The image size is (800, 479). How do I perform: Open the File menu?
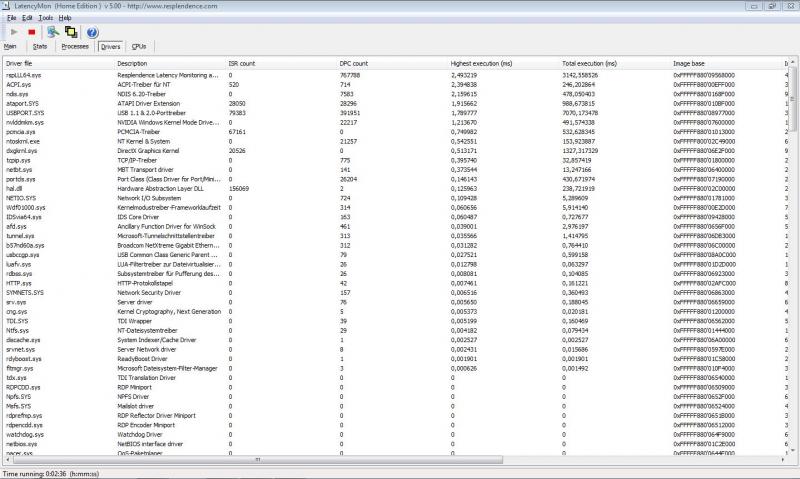coord(11,18)
